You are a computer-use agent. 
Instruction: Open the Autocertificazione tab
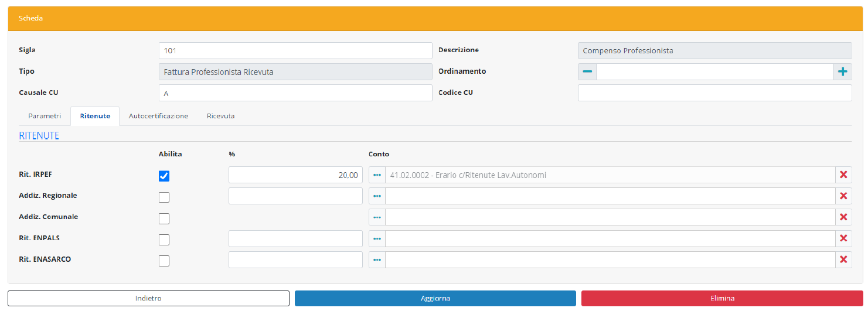(x=158, y=116)
